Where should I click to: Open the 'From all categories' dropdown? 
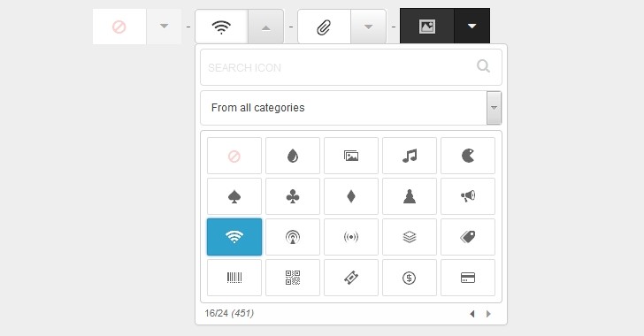pos(350,108)
